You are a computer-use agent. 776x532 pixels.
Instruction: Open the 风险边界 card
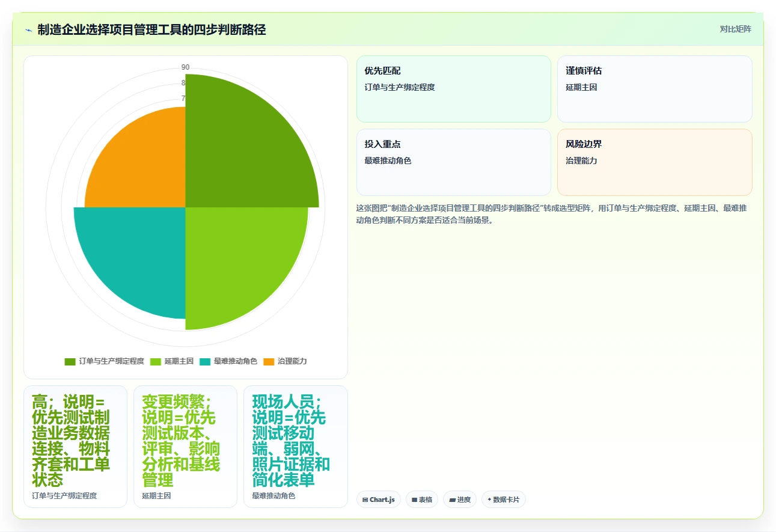point(655,162)
